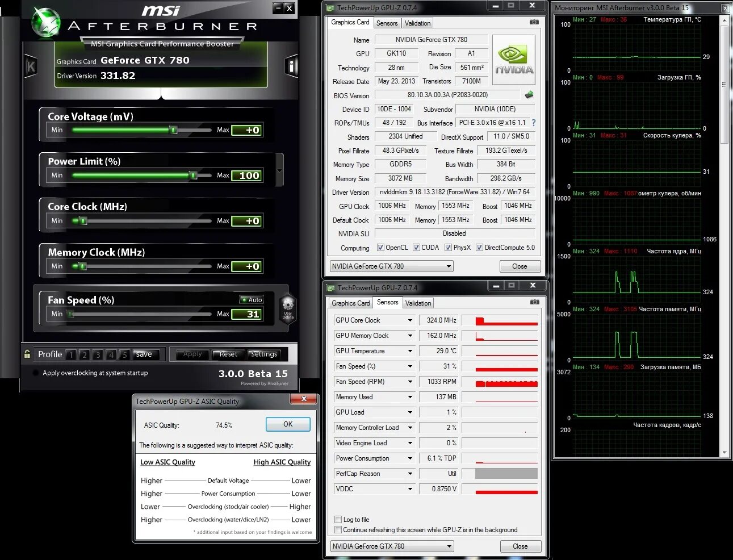This screenshot has width=733, height=560.
Task: Take screenshot with Graphics Card window camera icon
Action: point(534,22)
